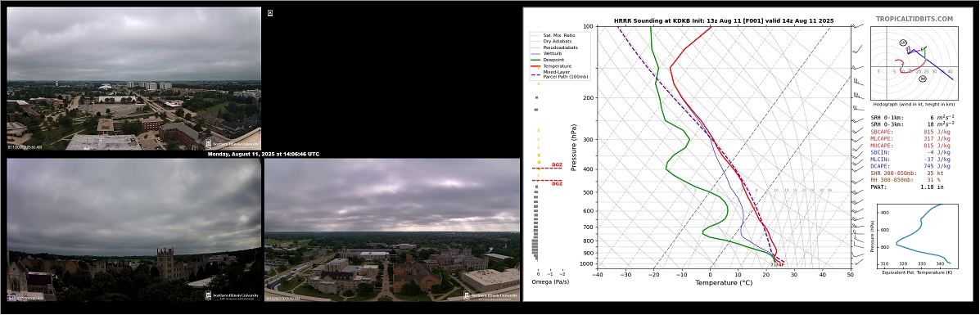The width and height of the screenshot is (980, 315).
Task: Click the Hodograph caption text
Action: tap(914, 104)
